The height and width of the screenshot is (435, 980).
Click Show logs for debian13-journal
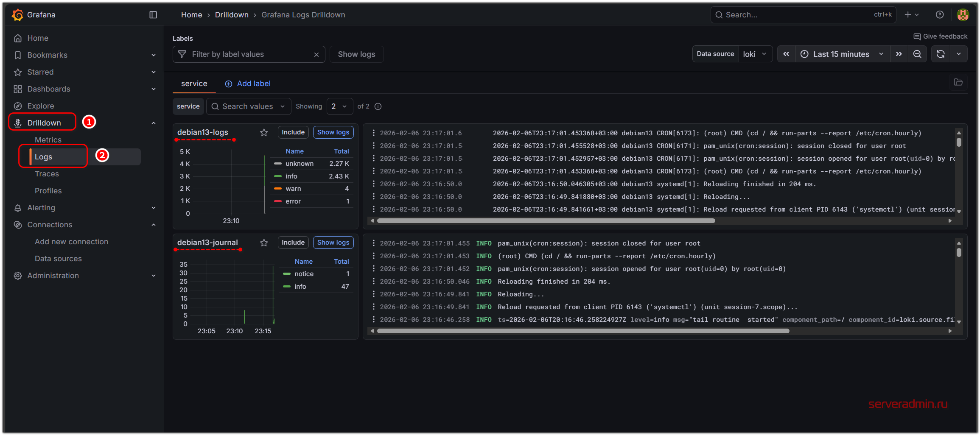[333, 243]
